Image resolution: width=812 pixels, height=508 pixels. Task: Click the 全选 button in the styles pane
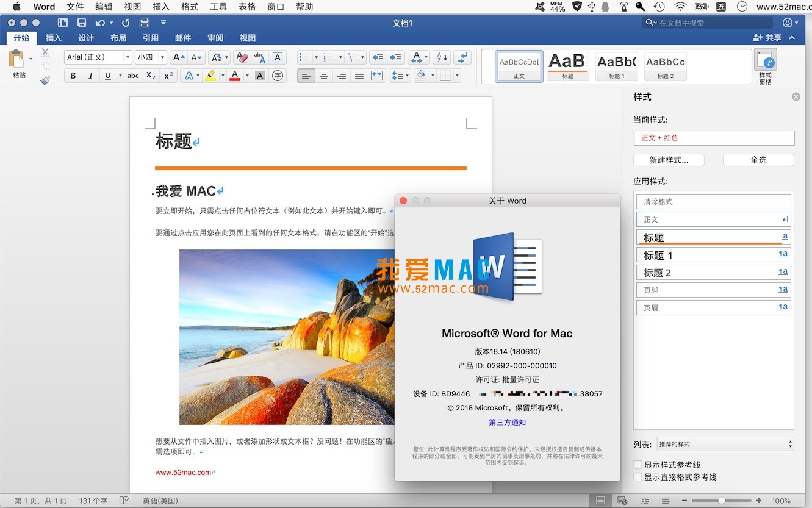758,160
